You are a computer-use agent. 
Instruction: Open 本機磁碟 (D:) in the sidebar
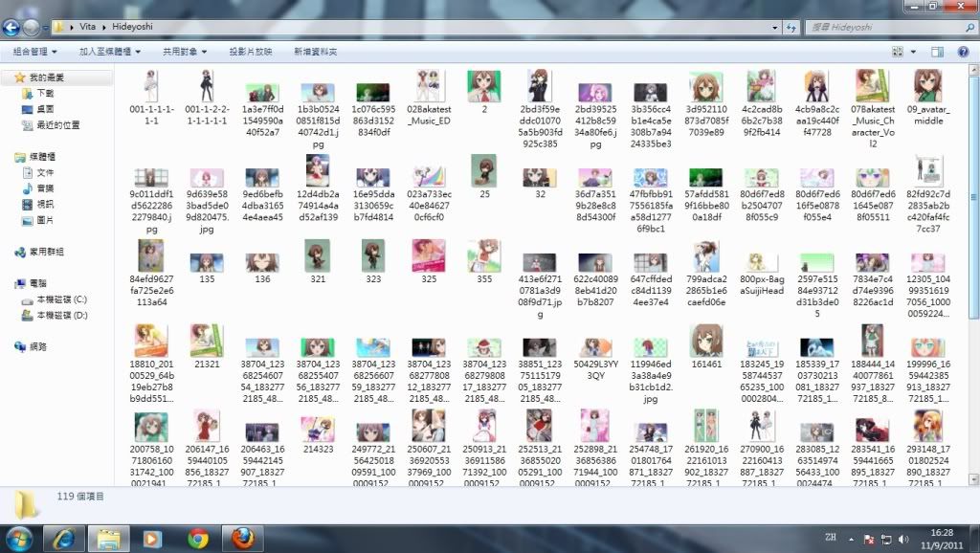click(x=62, y=316)
